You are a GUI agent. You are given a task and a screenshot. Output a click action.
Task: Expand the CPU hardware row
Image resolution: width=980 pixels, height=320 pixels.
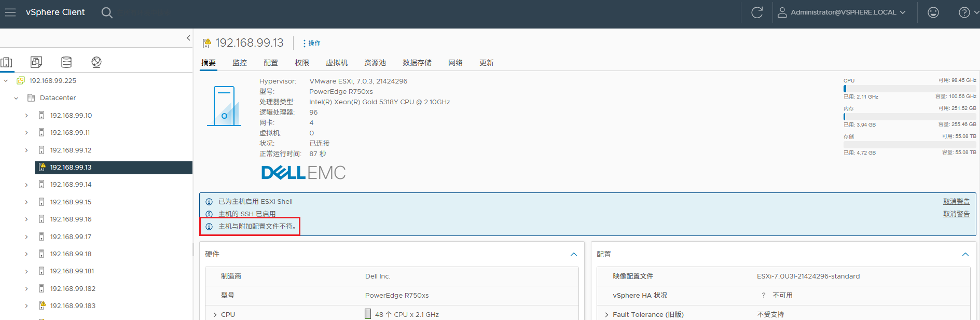click(215, 315)
